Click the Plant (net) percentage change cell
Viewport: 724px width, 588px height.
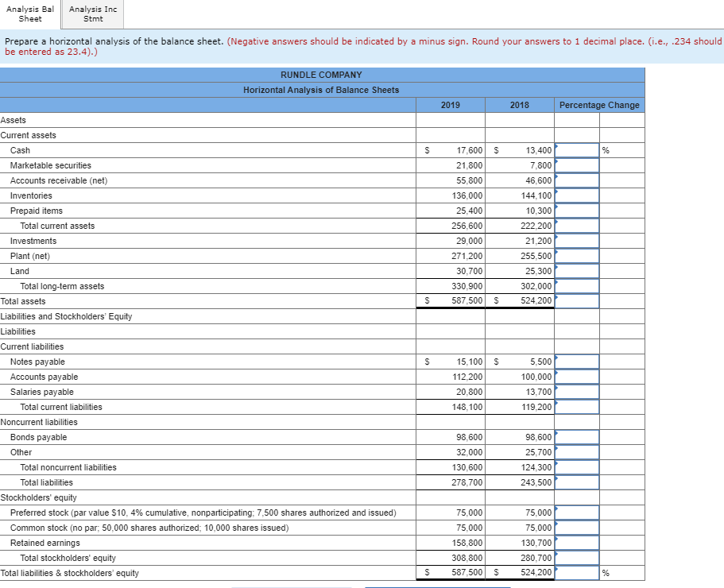[x=577, y=256]
